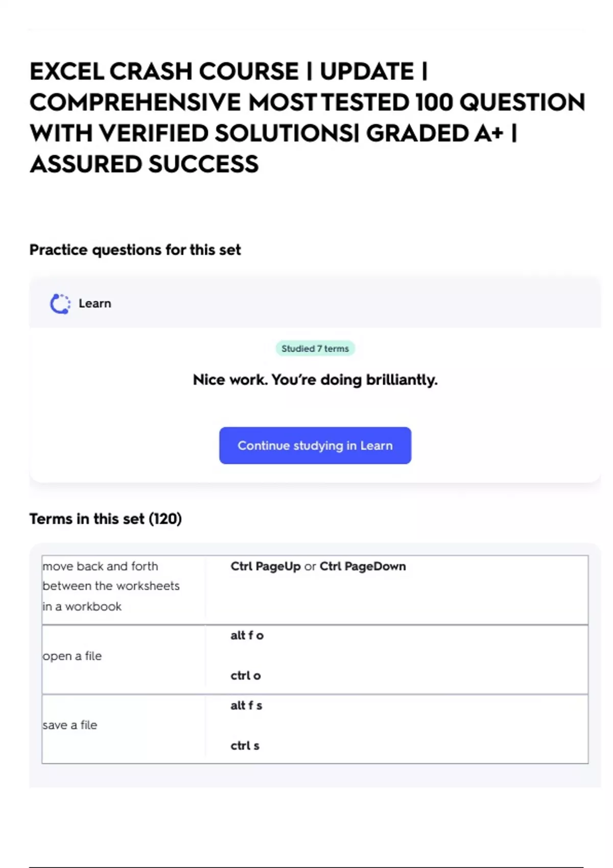The height and width of the screenshot is (868, 613).
Task: Click the Ctrl PageDown definition text
Action: click(363, 567)
